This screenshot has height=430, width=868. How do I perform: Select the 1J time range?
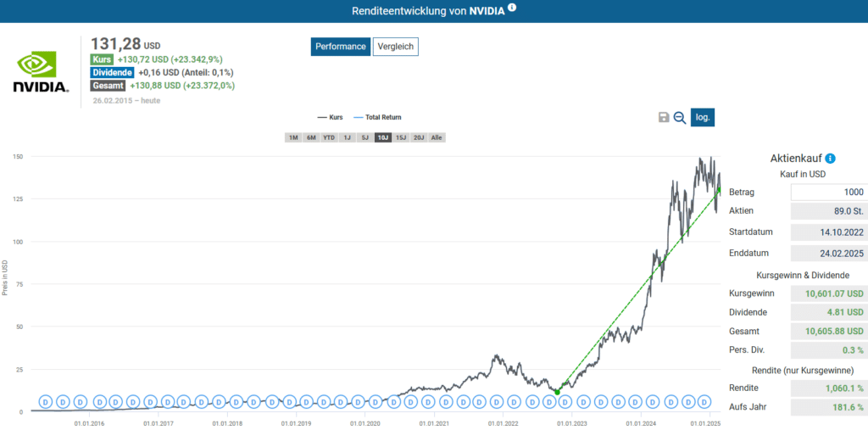click(x=347, y=137)
